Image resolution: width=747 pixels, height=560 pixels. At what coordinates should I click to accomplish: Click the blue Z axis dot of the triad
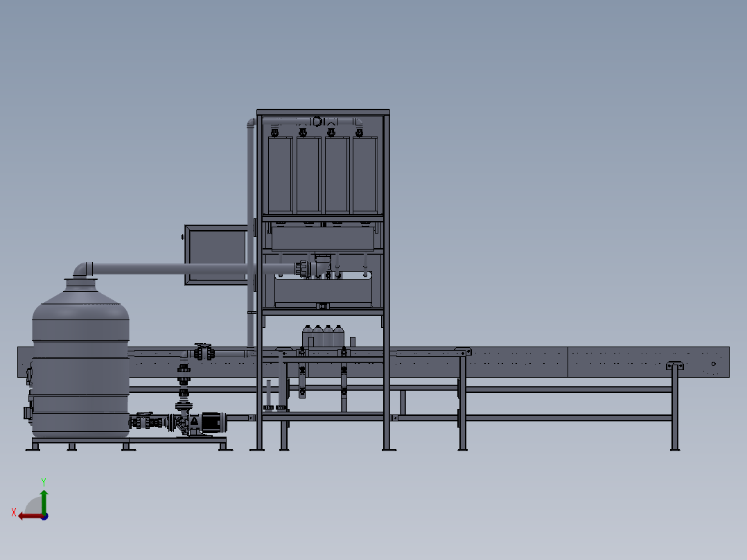[44, 516]
